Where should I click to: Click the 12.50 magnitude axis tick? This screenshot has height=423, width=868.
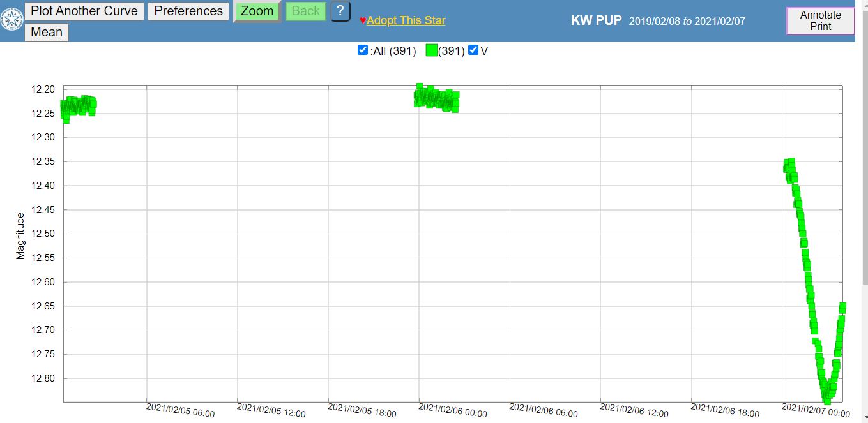tap(43, 234)
